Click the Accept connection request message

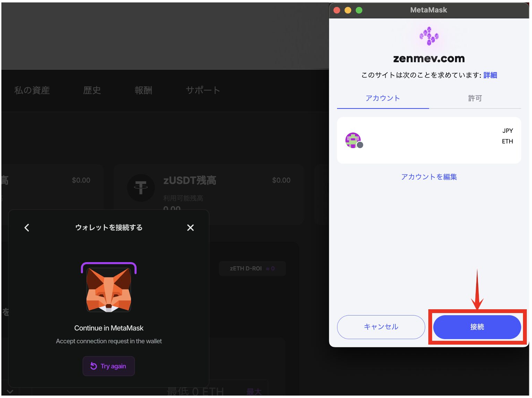tap(109, 341)
